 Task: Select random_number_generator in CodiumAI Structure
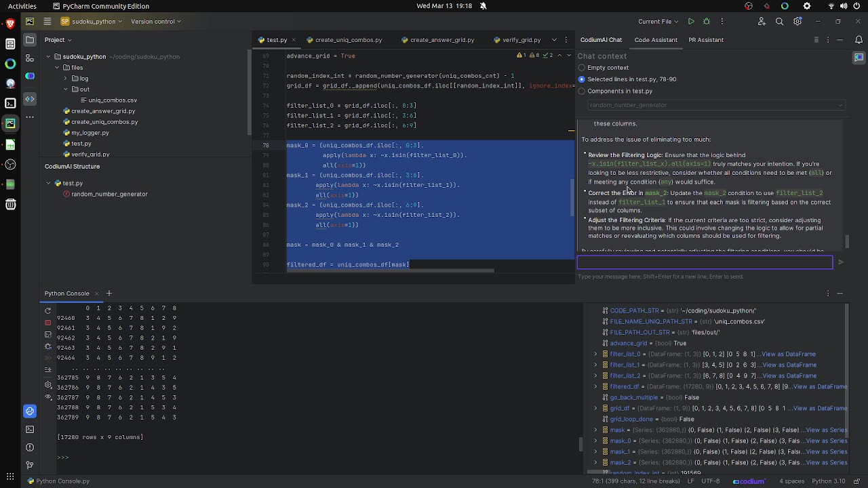tap(109, 194)
